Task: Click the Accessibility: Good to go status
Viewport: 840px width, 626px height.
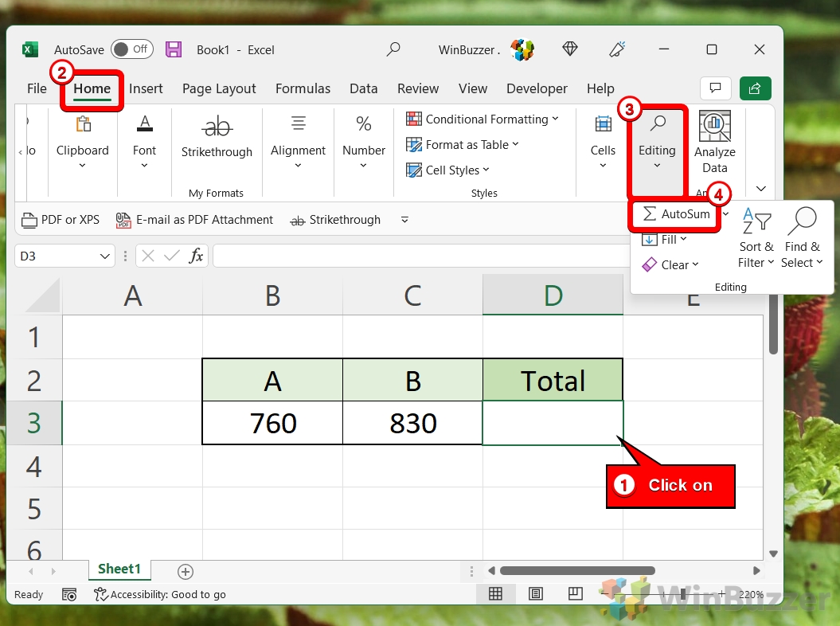Action: [x=160, y=594]
